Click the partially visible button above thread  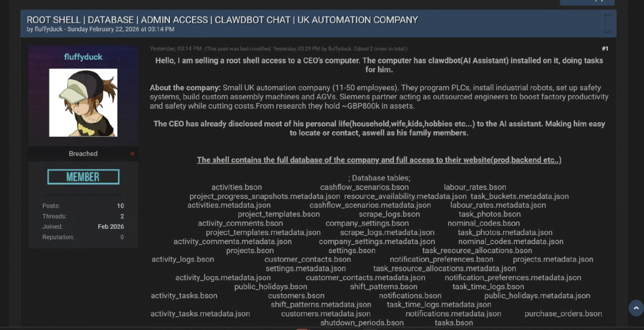point(587,2)
